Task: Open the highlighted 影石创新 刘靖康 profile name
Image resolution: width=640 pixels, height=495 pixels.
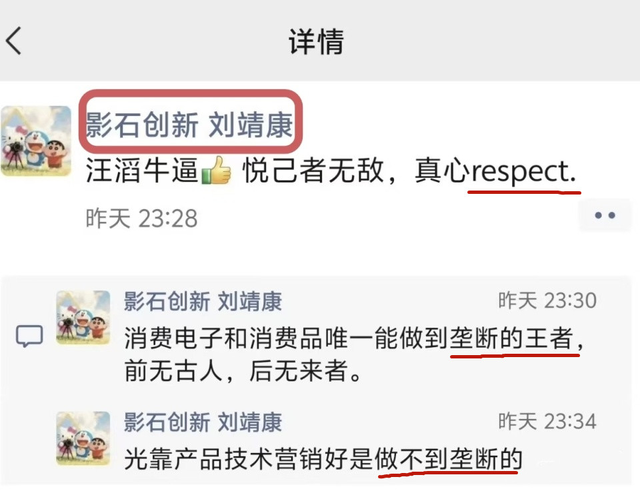Action: point(189,124)
